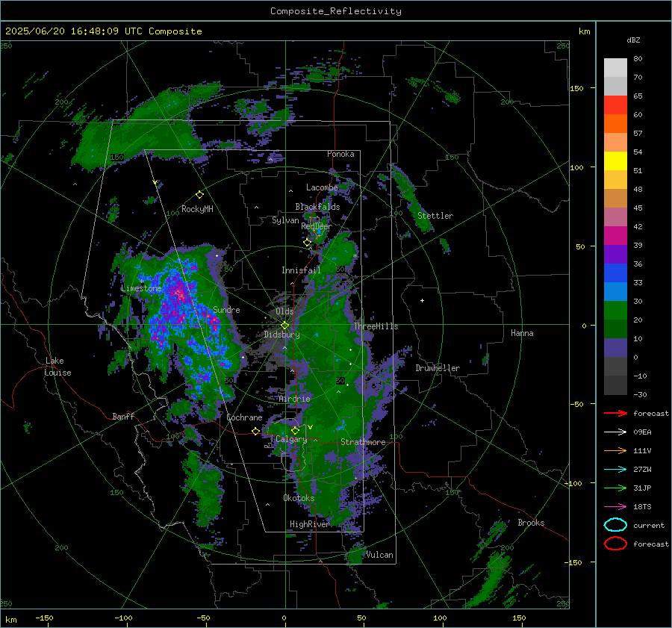Image resolution: width=672 pixels, height=628 pixels.
Task: Click the Calgary city label
Action: (291, 439)
